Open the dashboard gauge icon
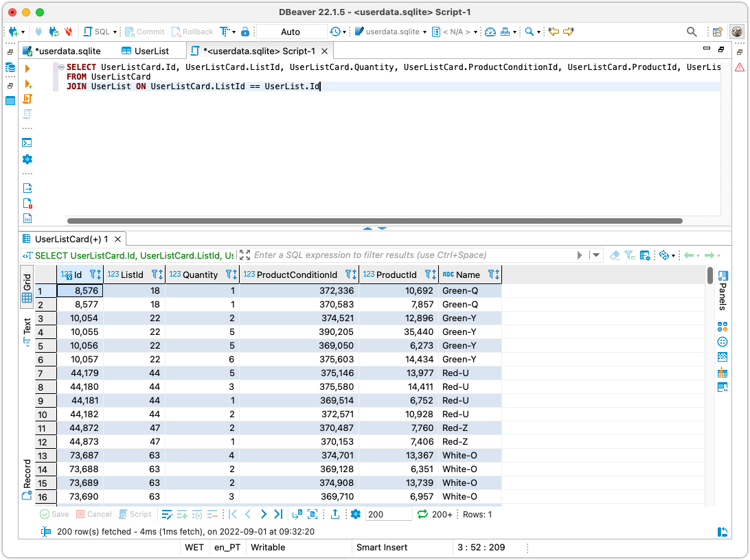 tap(490, 32)
